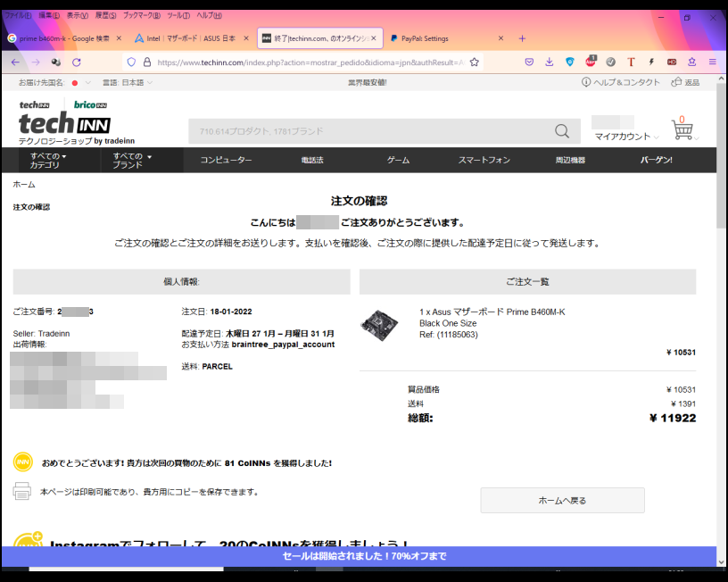Click the small techinn logo
Screen dimensions: 728x582
(x=35, y=105)
